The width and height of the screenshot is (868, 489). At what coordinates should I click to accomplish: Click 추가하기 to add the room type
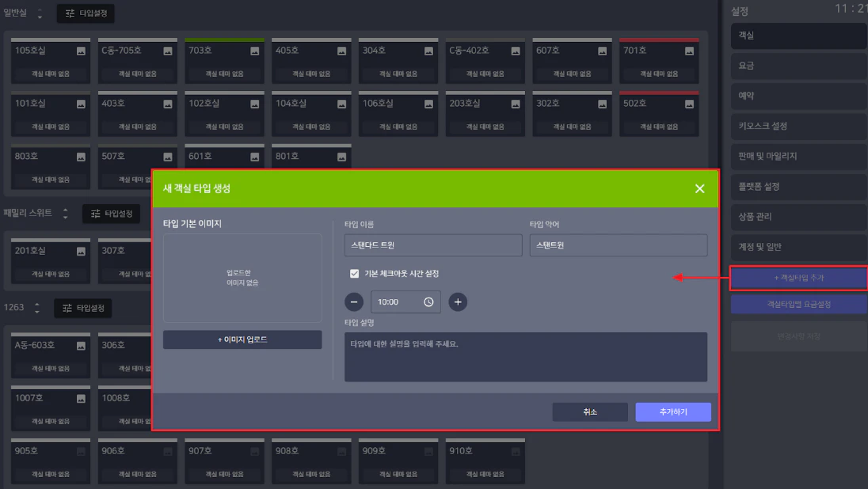pyautogui.click(x=673, y=412)
